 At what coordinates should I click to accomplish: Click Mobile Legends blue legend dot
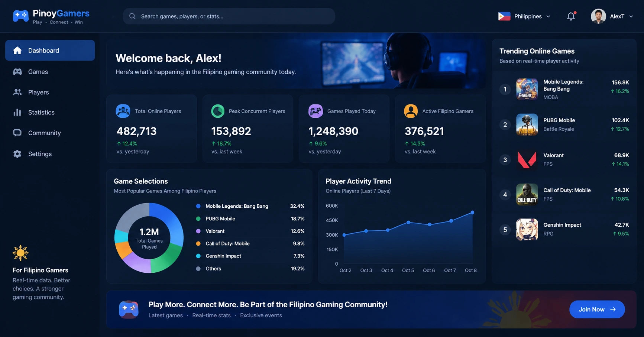(x=198, y=206)
